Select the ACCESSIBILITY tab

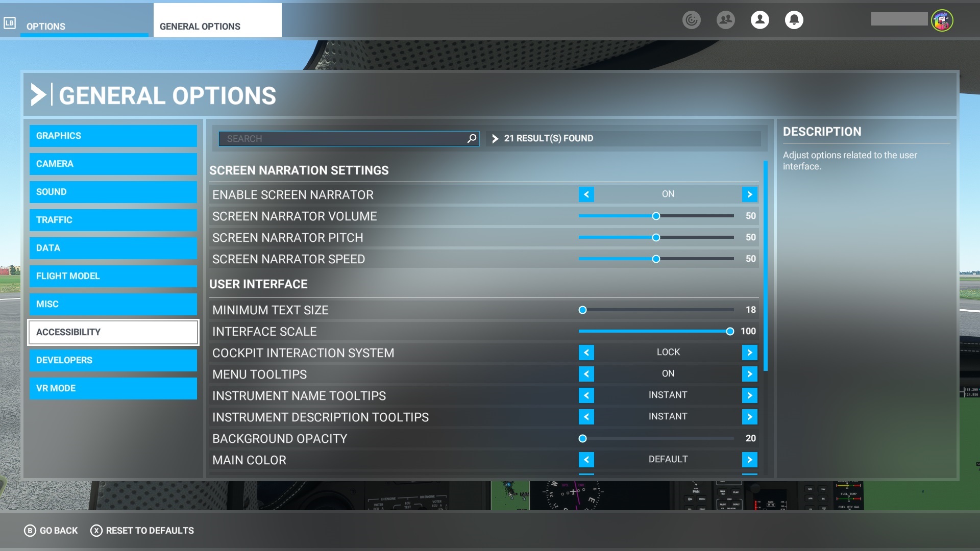pos(113,332)
